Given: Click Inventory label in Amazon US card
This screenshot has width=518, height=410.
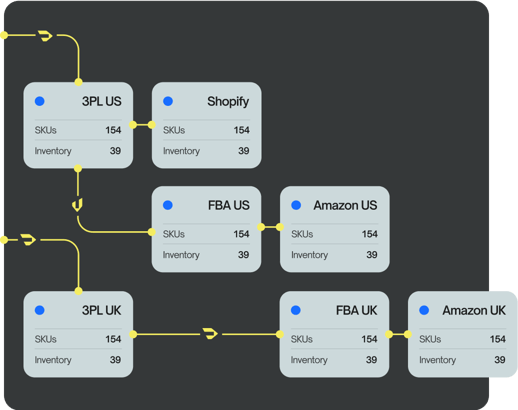Looking at the screenshot, I should tap(310, 255).
